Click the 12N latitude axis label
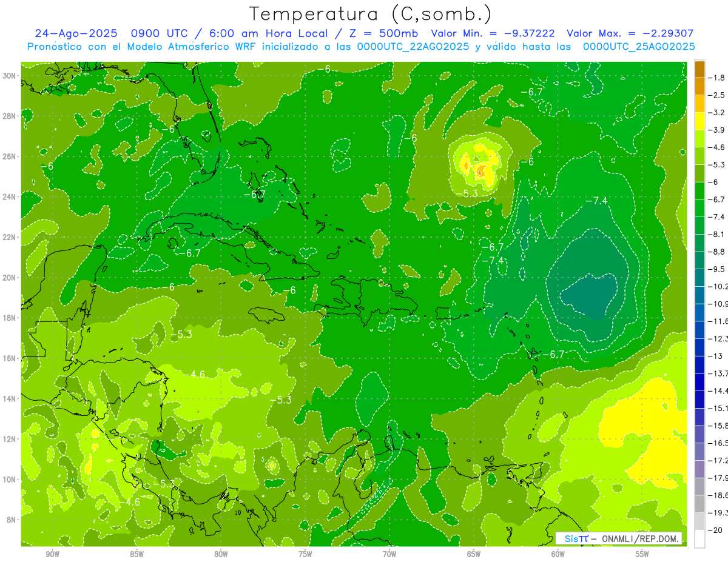 tap(10, 439)
